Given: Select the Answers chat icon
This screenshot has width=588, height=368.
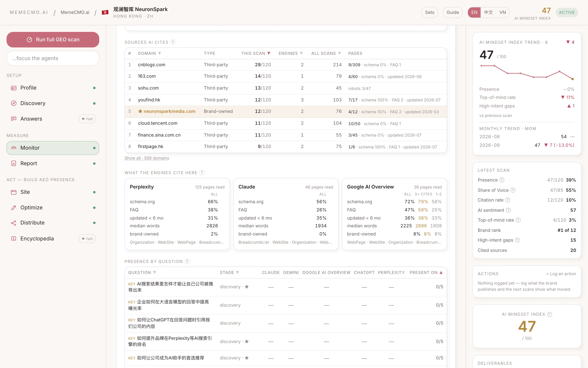Looking at the screenshot, I should pos(14,119).
